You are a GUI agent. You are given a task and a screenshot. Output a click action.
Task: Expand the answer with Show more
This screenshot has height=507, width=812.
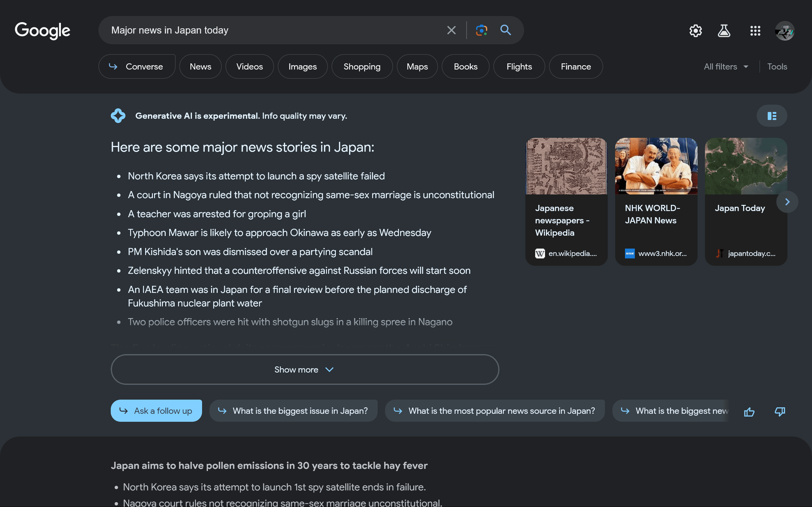click(x=305, y=369)
